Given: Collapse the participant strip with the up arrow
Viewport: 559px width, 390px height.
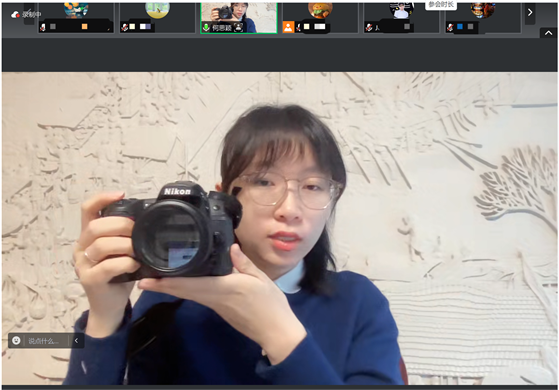Looking at the screenshot, I should point(549,33).
